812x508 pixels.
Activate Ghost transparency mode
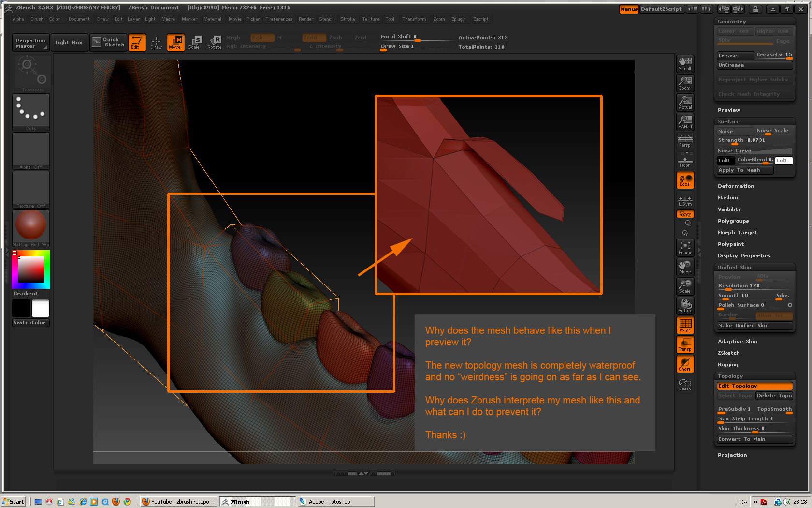pyautogui.click(x=685, y=364)
